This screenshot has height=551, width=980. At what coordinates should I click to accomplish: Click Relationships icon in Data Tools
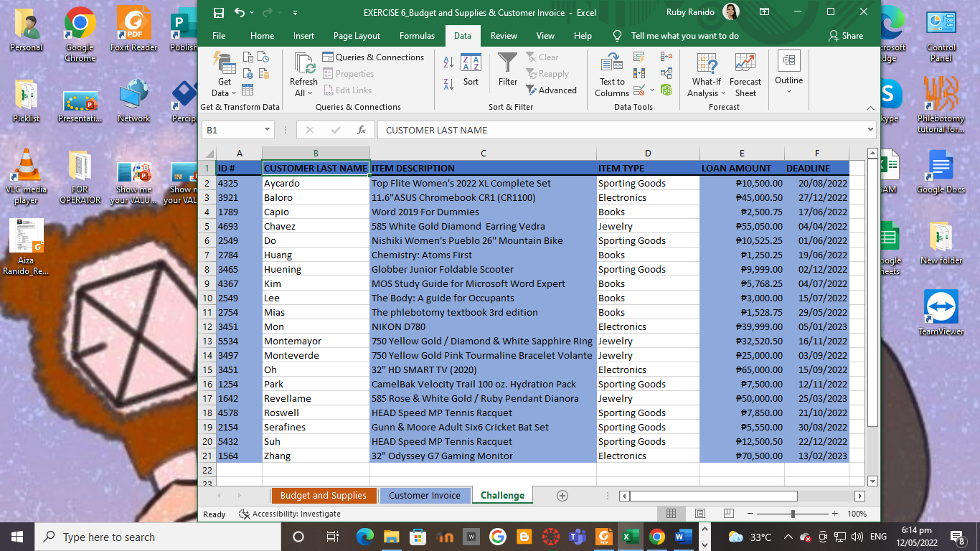(x=666, y=73)
